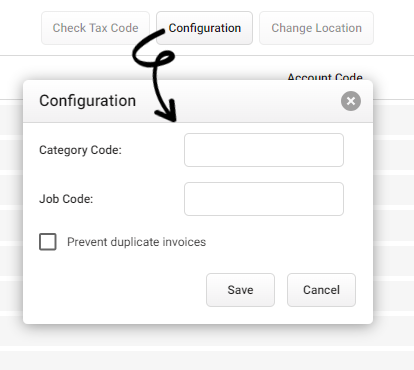This screenshot has width=414, height=370.
Task: Focus the Category Code input field
Action: pos(264,150)
